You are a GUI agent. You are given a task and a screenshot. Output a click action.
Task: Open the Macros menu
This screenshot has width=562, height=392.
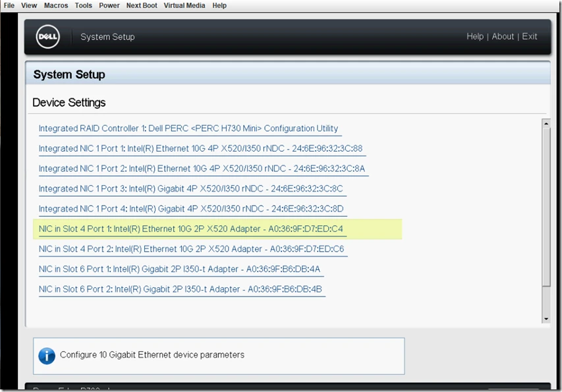(x=56, y=5)
